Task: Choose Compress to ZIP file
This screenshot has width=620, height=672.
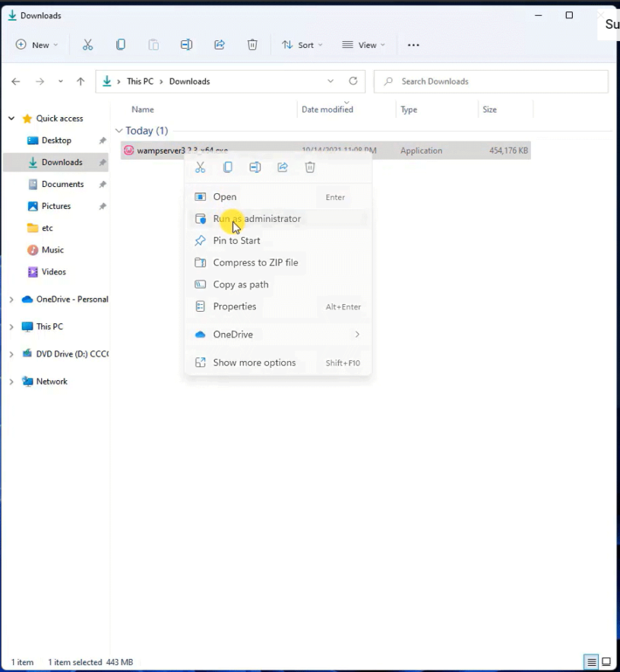Action: (277, 262)
